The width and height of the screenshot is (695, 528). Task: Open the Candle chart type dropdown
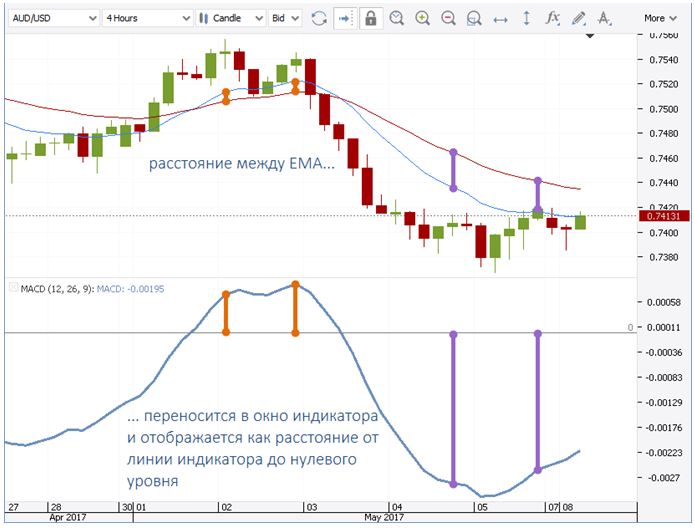click(x=231, y=18)
